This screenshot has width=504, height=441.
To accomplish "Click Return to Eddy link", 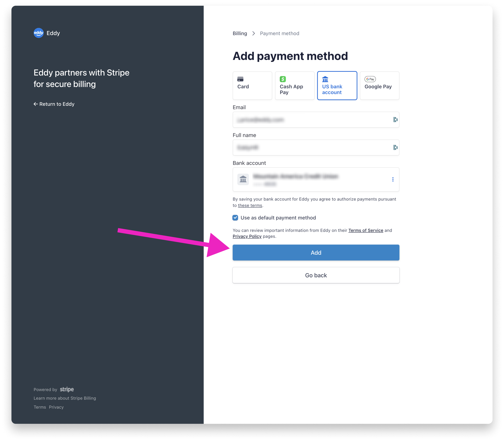I will click(54, 104).
